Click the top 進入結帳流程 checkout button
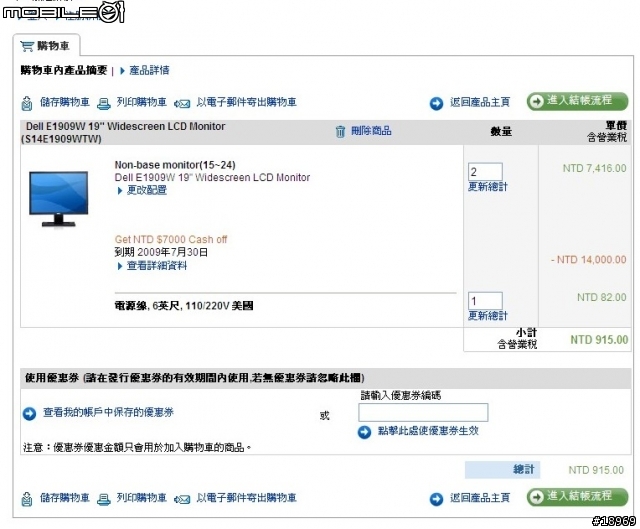 tap(577, 101)
